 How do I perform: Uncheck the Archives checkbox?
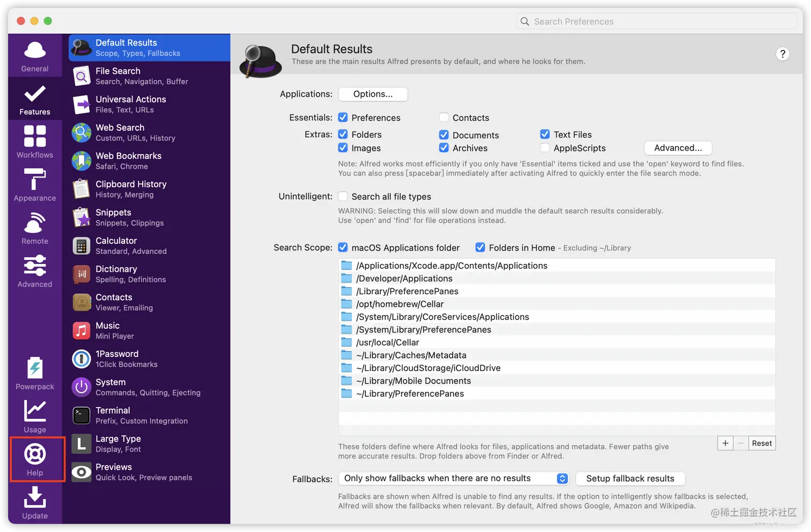pyautogui.click(x=444, y=148)
